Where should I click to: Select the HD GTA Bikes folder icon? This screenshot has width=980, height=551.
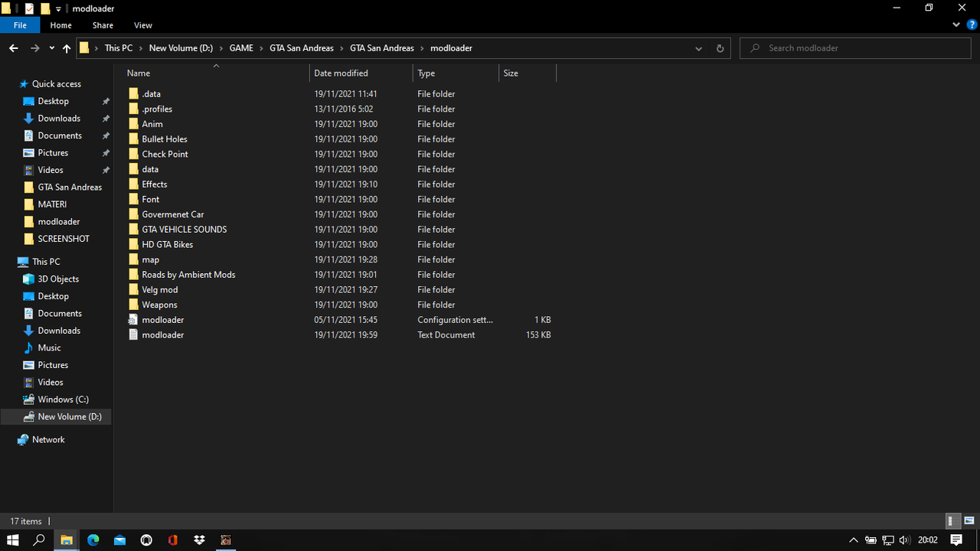(x=133, y=245)
